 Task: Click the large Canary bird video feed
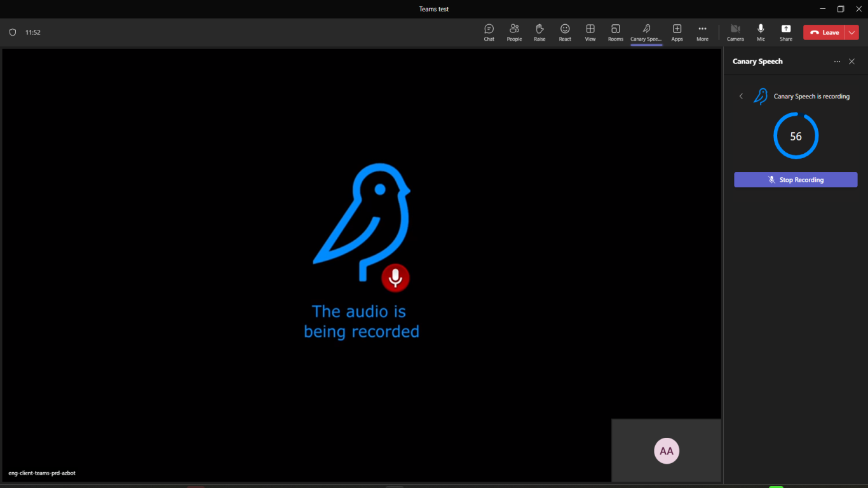coord(362,222)
